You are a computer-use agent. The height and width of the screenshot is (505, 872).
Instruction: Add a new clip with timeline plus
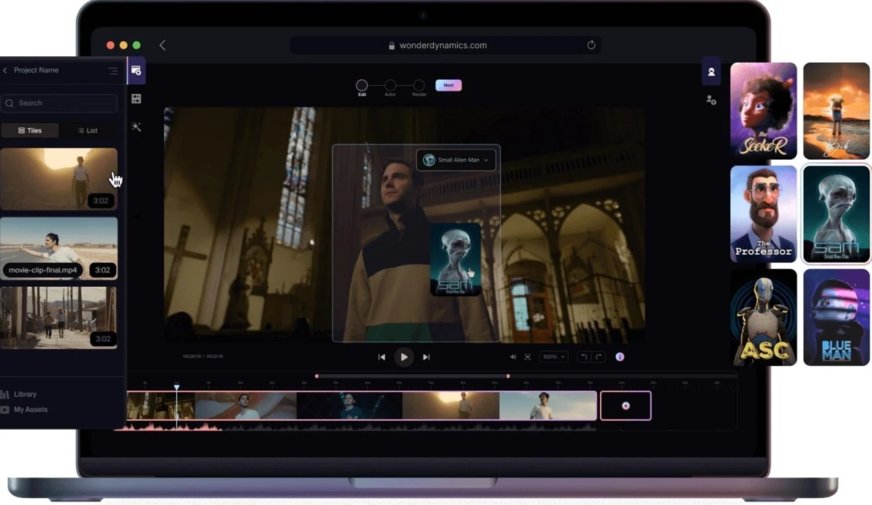click(x=626, y=405)
